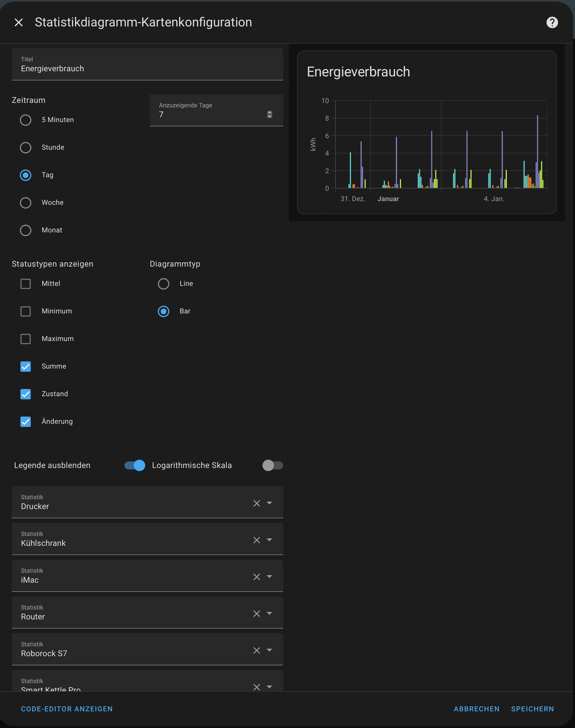Expand the Drucker statistic dropdown
Viewport: 575px width, 728px height.
269,503
